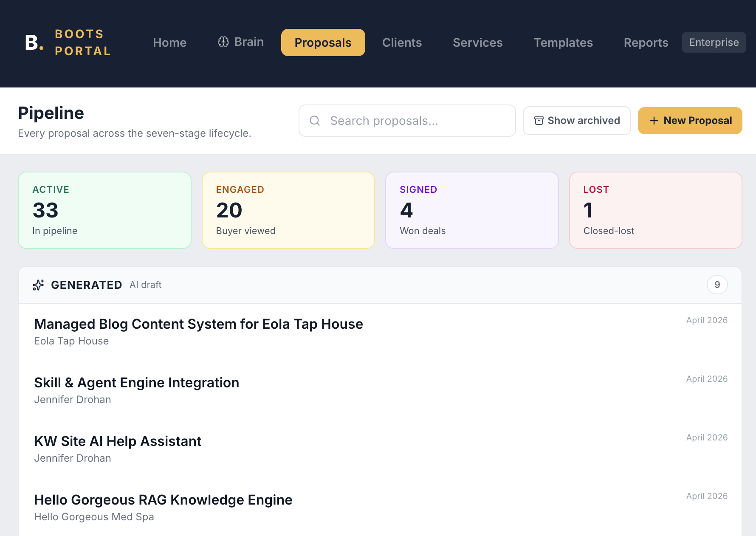Click Jennifer Drohan under Skill & Agent Engine
This screenshot has width=756, height=536.
(73, 400)
